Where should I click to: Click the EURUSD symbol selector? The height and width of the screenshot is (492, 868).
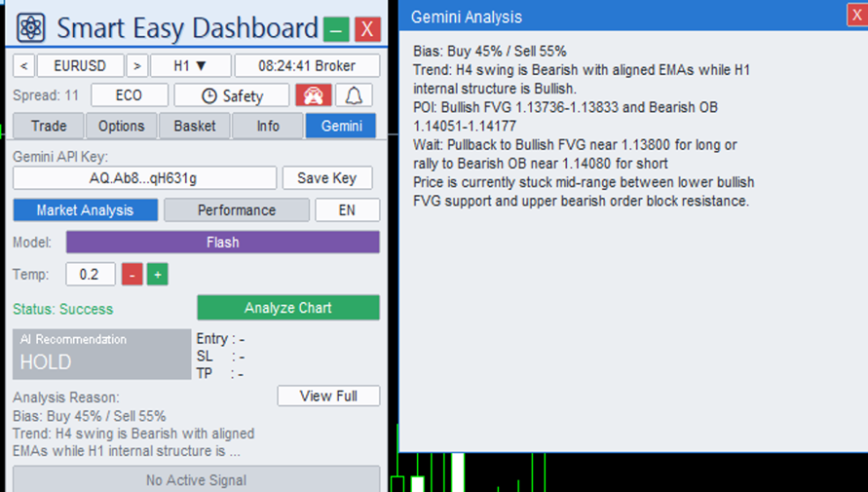80,66
